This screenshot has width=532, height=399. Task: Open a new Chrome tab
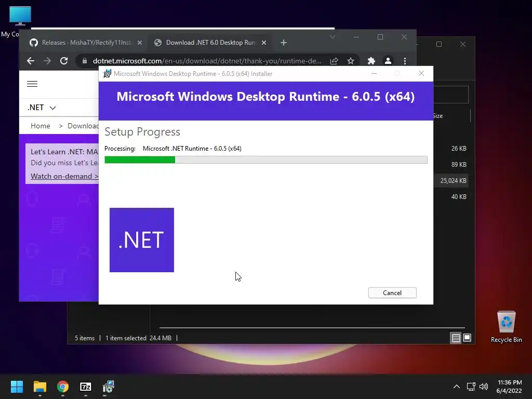click(x=284, y=43)
